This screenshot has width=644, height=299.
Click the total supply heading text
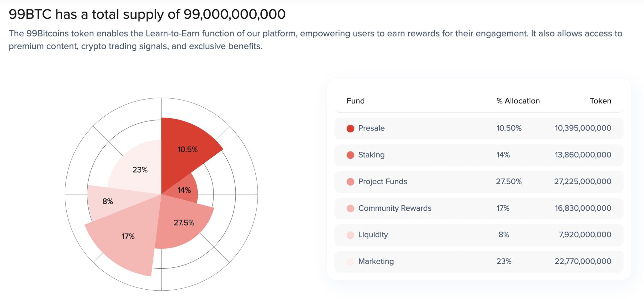(x=147, y=14)
